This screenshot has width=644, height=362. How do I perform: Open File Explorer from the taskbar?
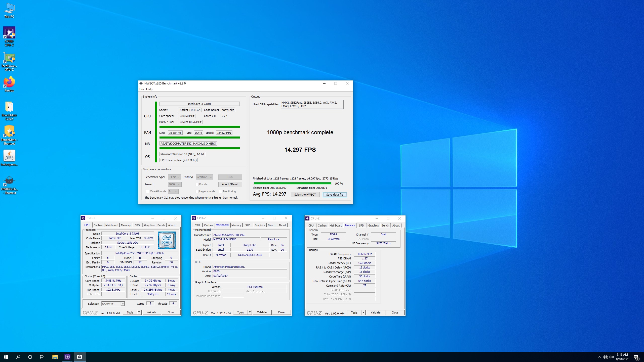click(55, 357)
